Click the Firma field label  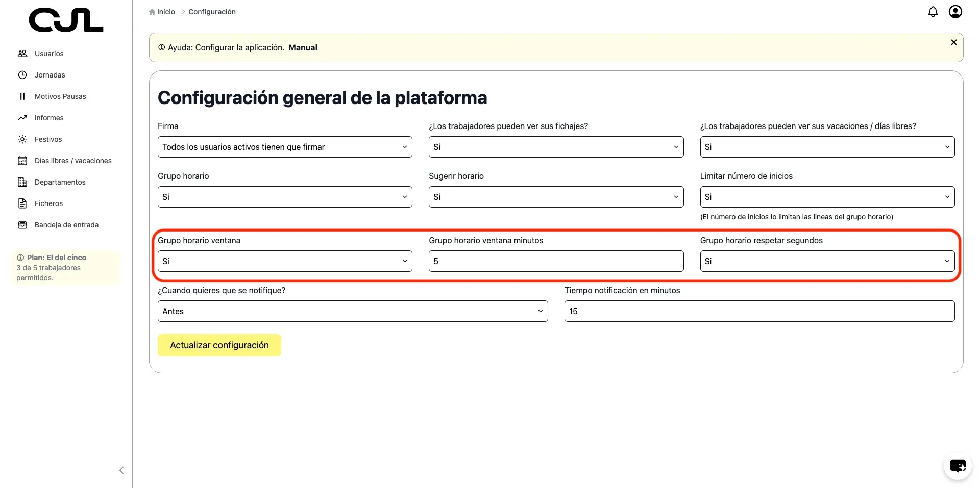point(168,126)
